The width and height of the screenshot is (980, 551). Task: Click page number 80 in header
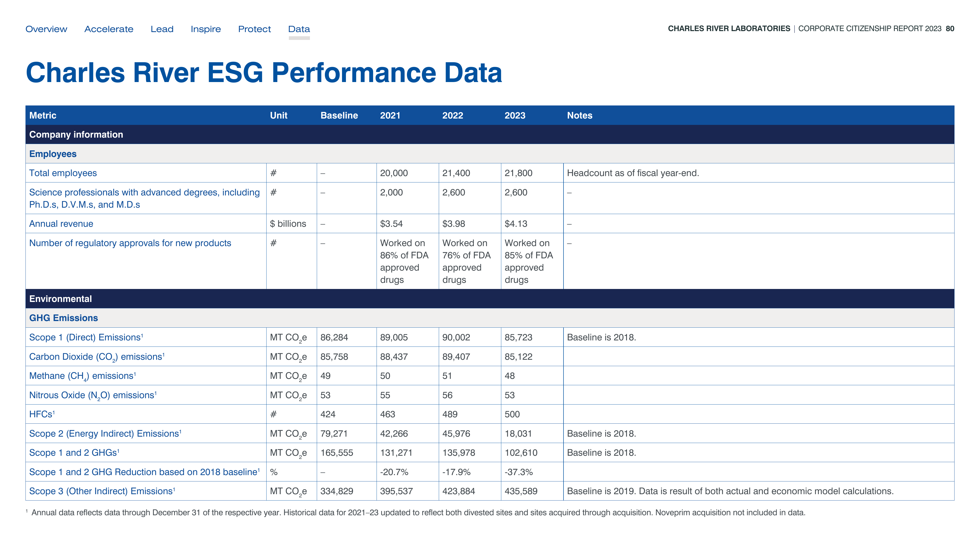(x=950, y=28)
